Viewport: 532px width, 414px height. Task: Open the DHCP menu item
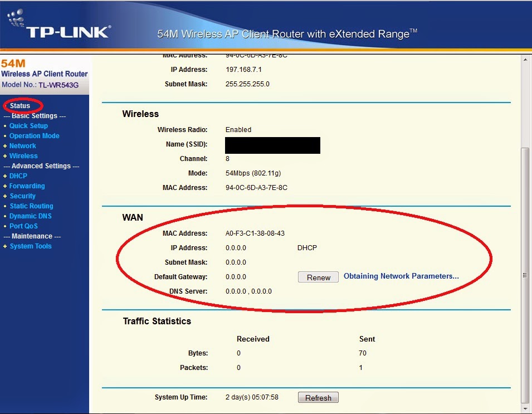18,176
